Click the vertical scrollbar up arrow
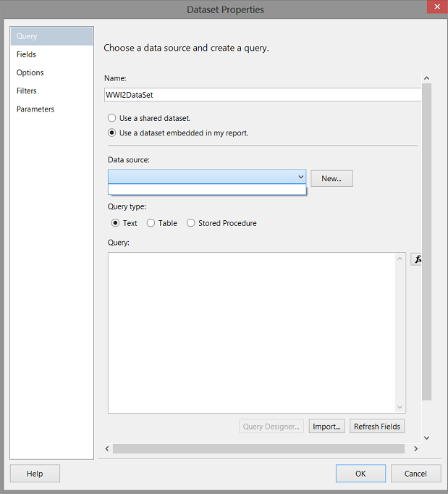 click(426, 78)
